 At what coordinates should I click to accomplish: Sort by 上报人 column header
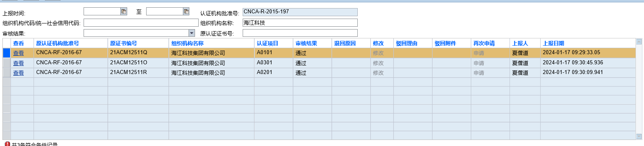[520, 43]
